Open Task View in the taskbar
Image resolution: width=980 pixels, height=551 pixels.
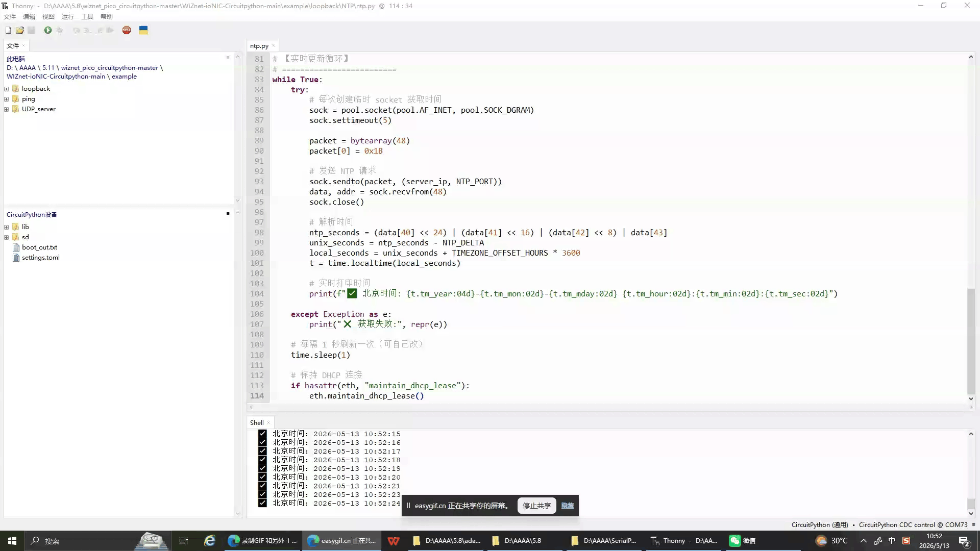[x=184, y=541]
